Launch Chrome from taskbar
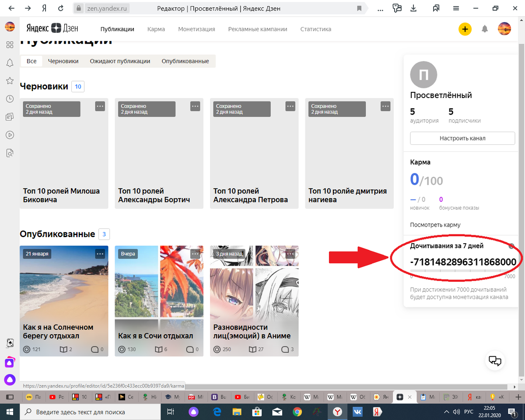The width and height of the screenshot is (525, 420). [x=297, y=412]
